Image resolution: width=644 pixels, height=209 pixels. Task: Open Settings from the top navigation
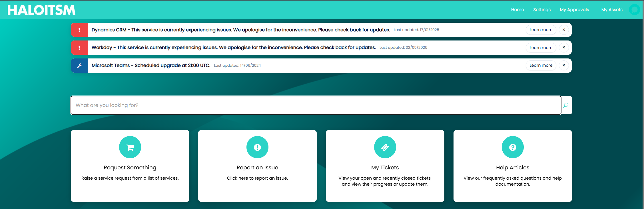(x=542, y=10)
